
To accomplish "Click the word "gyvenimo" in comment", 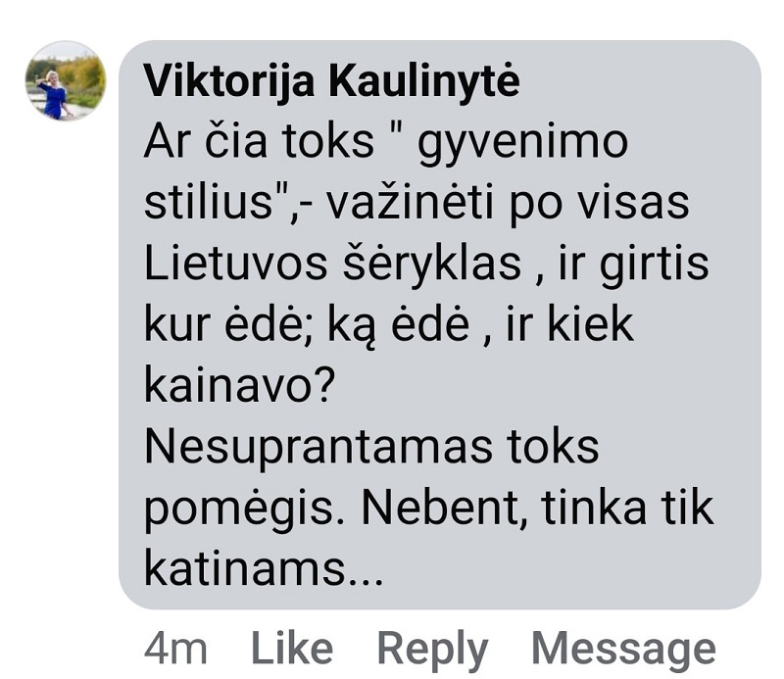I will click(522, 144).
